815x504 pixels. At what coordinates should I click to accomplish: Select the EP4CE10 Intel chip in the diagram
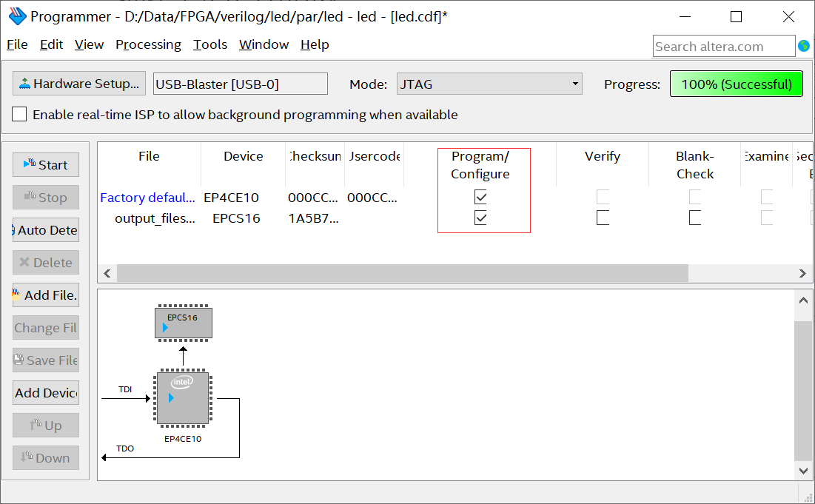click(183, 397)
